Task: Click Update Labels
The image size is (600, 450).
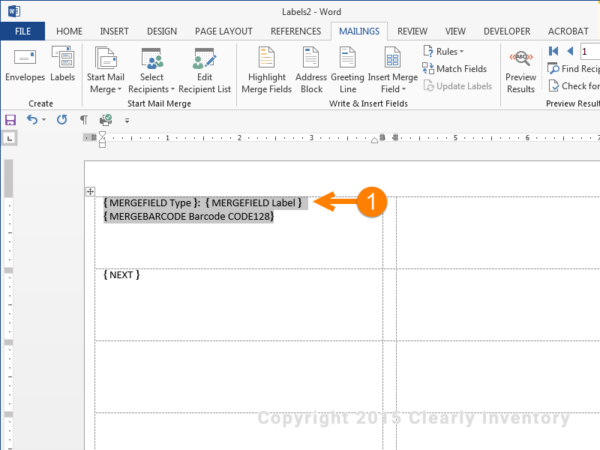Action: click(x=458, y=86)
